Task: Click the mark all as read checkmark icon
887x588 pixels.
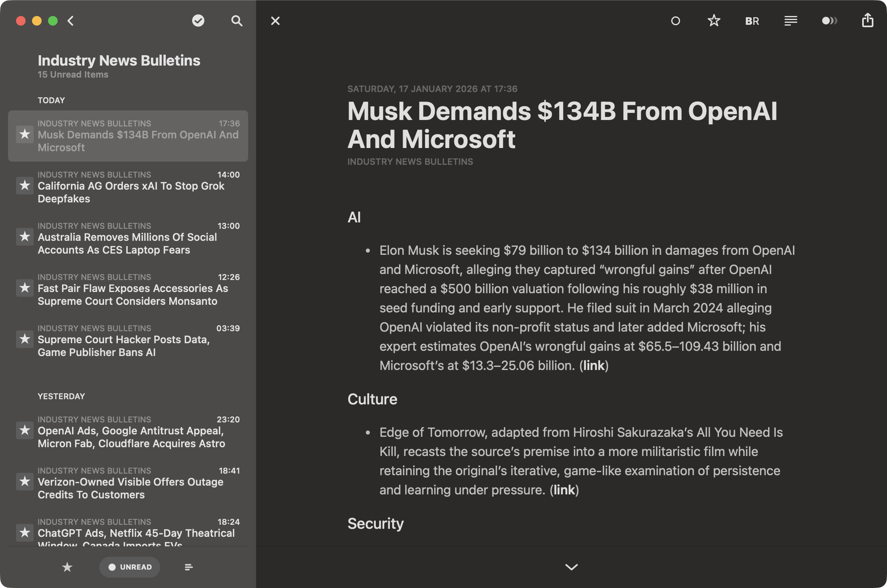Action: (198, 21)
